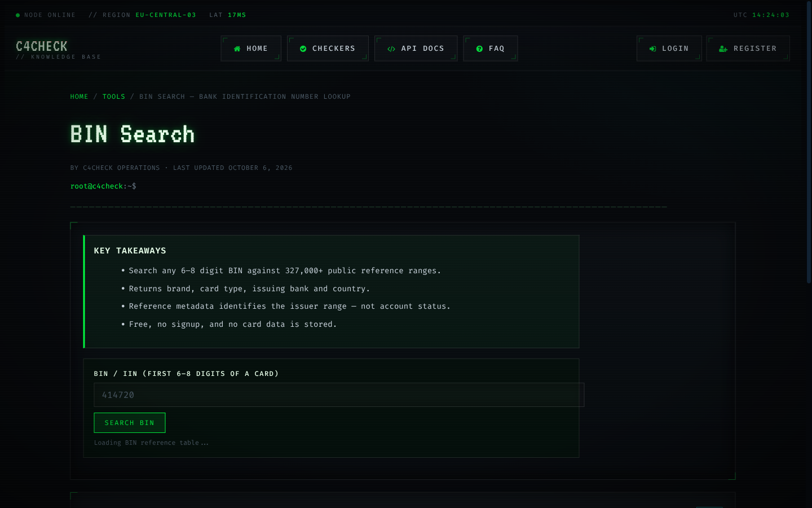Click the UTC 14:24:03 clock
Screen dimensions: 812x508
[761, 15]
